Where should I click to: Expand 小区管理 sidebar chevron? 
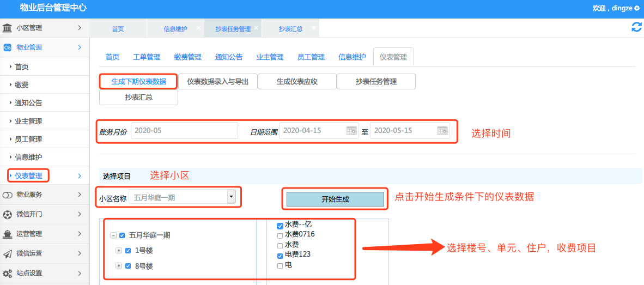click(80, 28)
